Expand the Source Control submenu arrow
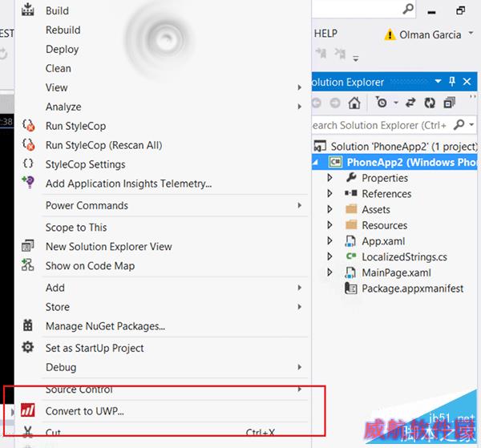This screenshot has height=448, width=481. tap(299, 389)
